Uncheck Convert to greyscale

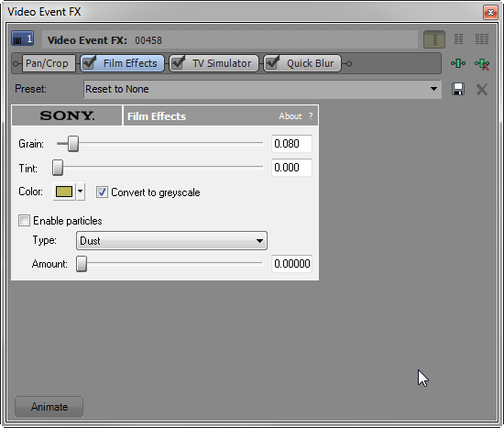coord(102,192)
